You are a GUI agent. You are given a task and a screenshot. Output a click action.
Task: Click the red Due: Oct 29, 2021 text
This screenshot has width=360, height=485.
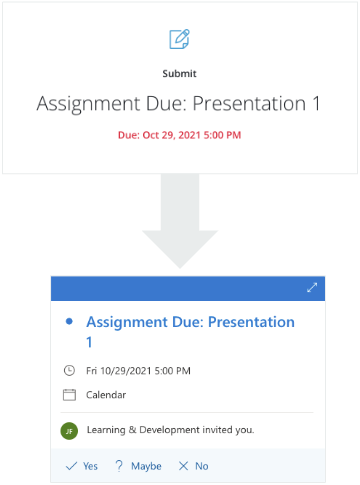tap(179, 135)
